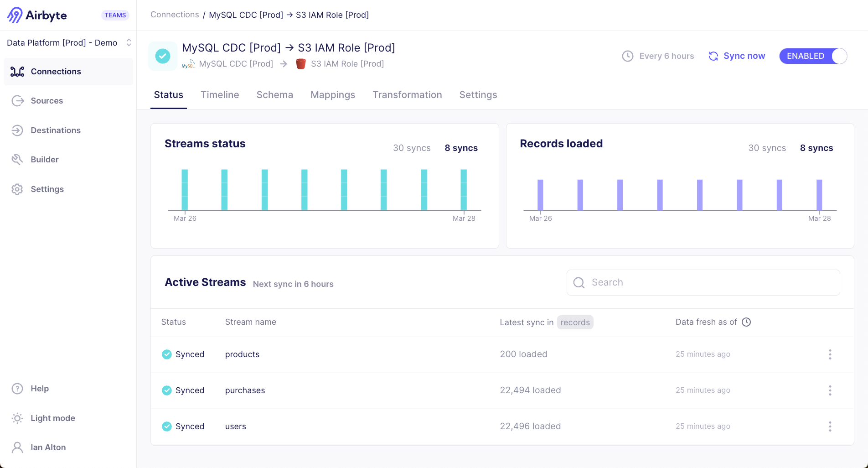This screenshot has height=468, width=868.
Task: Switch to the Timeline tab
Action: tap(220, 95)
